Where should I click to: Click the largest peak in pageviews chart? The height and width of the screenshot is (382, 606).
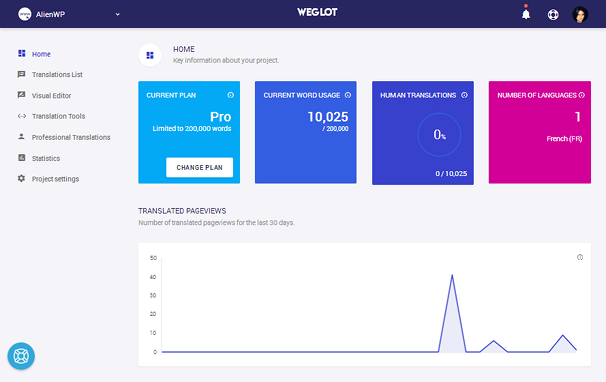452,276
